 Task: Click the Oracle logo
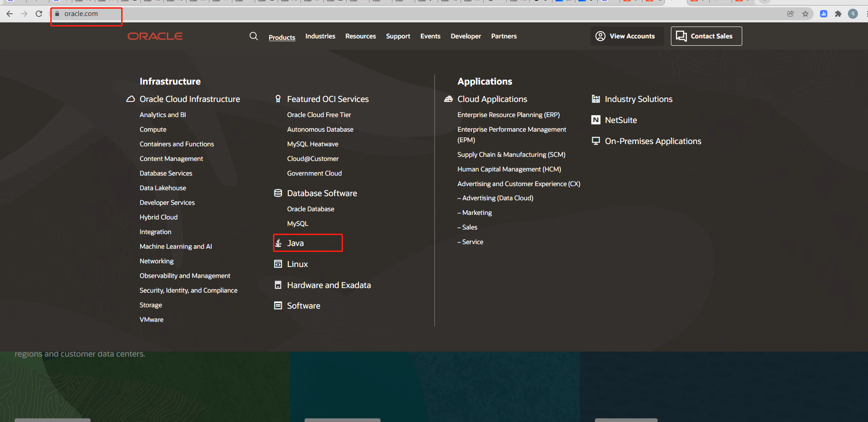pyautogui.click(x=155, y=36)
